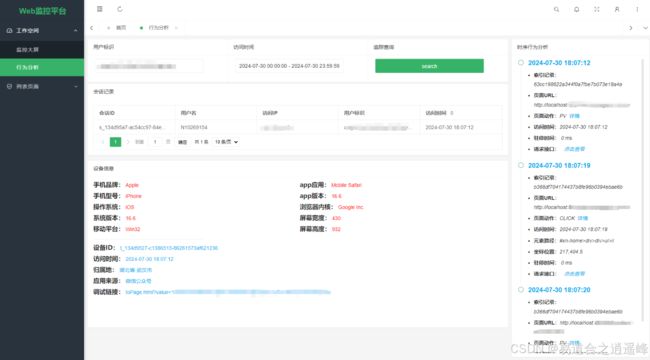Open the vertical three-dot more menu
This screenshot has width=650, height=360.
click(637, 9)
